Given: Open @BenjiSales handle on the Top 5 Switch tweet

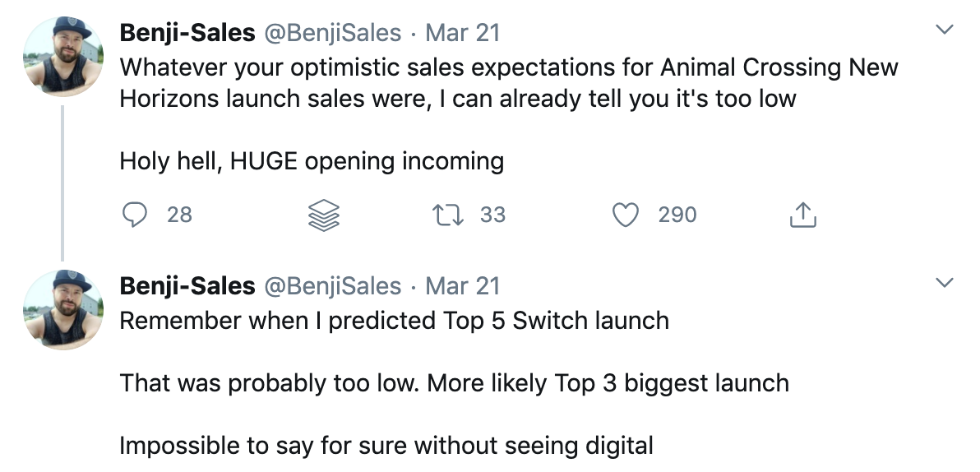Looking at the screenshot, I should pyautogui.click(x=332, y=285).
